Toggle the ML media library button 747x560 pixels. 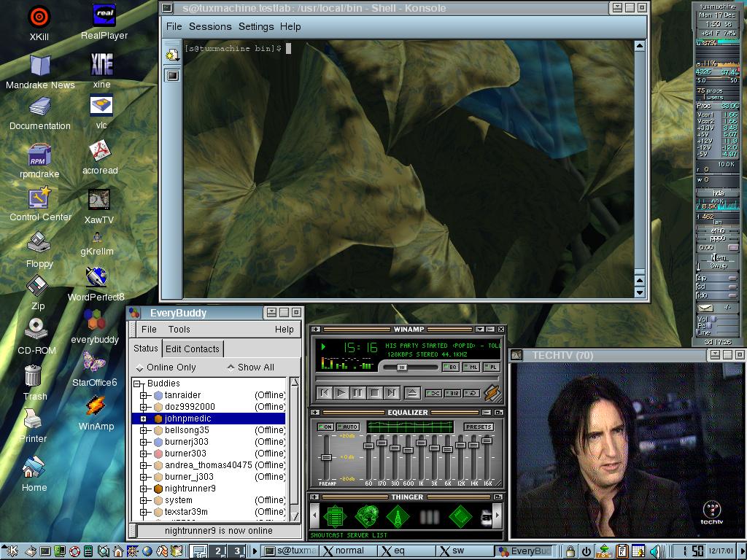pos(472,367)
